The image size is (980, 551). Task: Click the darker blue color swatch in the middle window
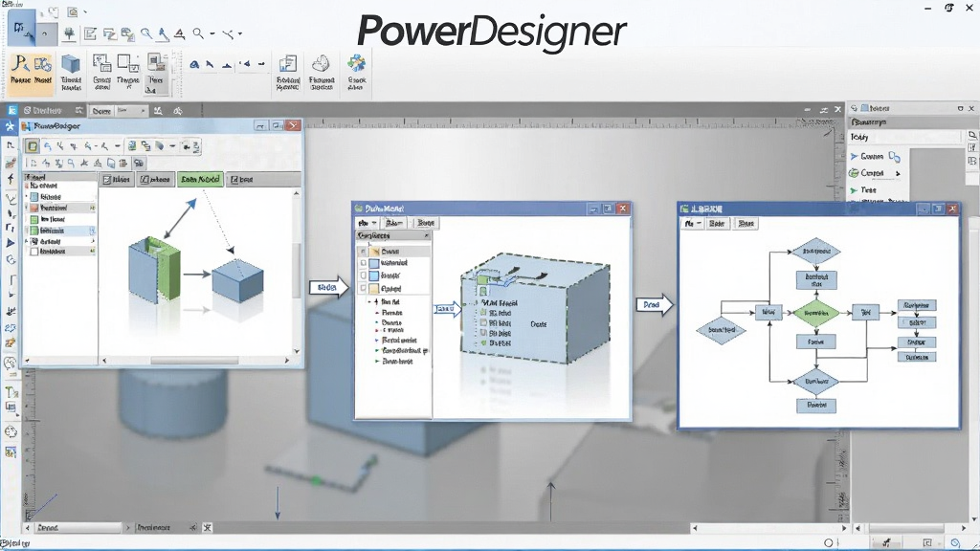pos(374,264)
